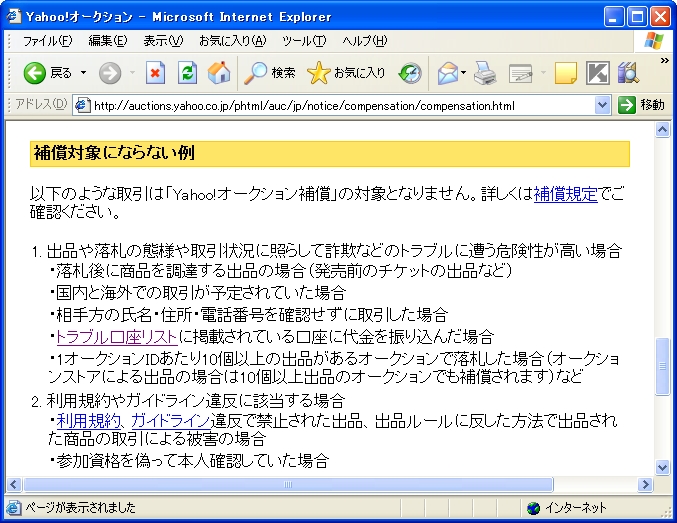Click the address bar URL field

341,105
